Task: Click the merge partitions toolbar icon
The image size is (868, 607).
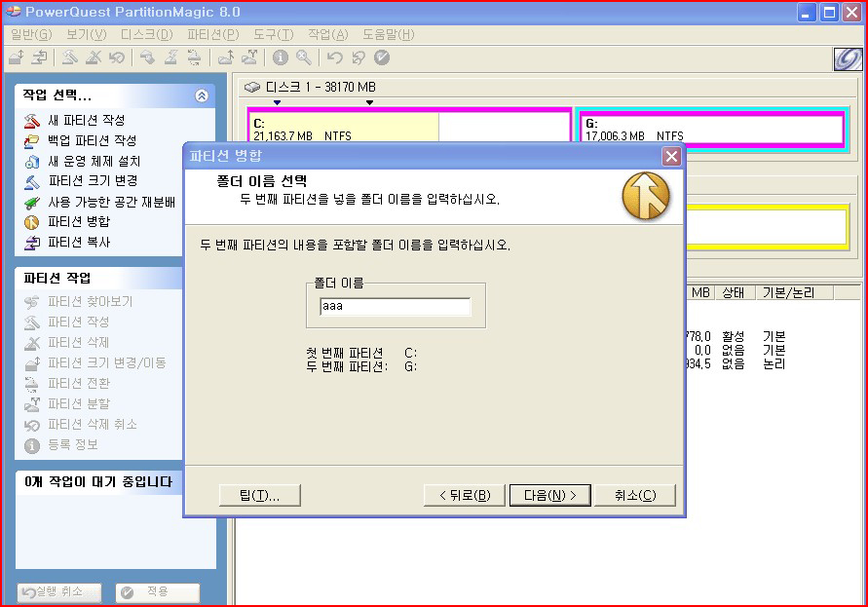Action: pos(225,57)
